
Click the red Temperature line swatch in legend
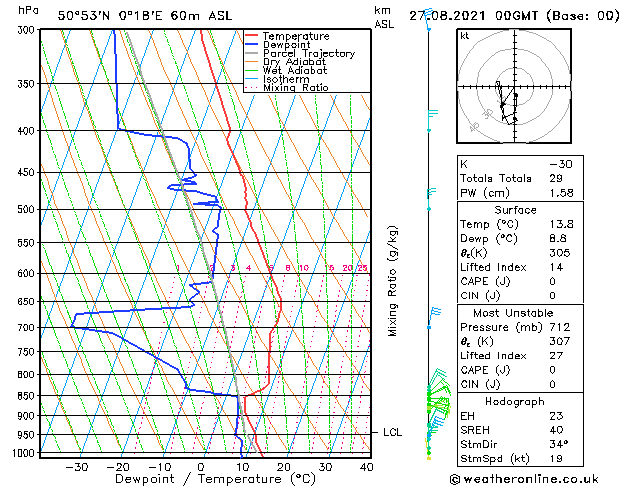click(252, 36)
